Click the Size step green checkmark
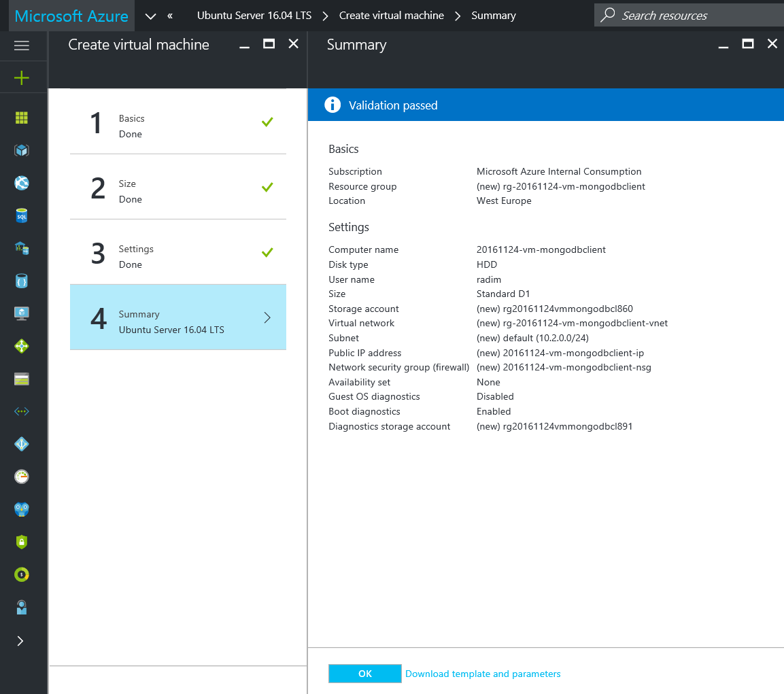The width and height of the screenshot is (784, 694). 267,187
